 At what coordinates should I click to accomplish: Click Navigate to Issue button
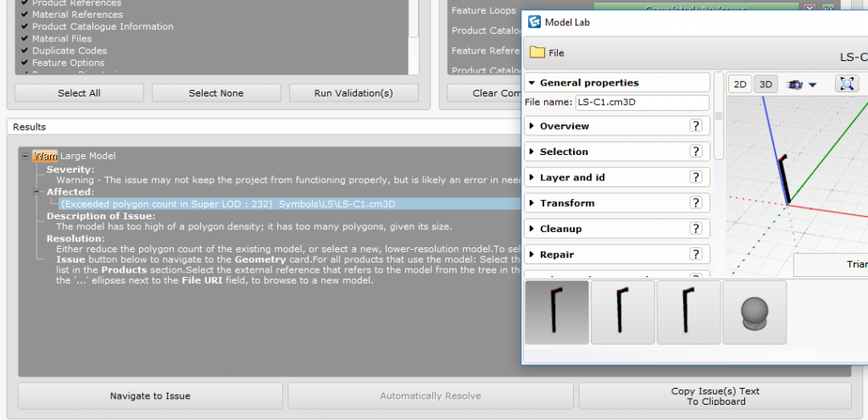point(150,395)
